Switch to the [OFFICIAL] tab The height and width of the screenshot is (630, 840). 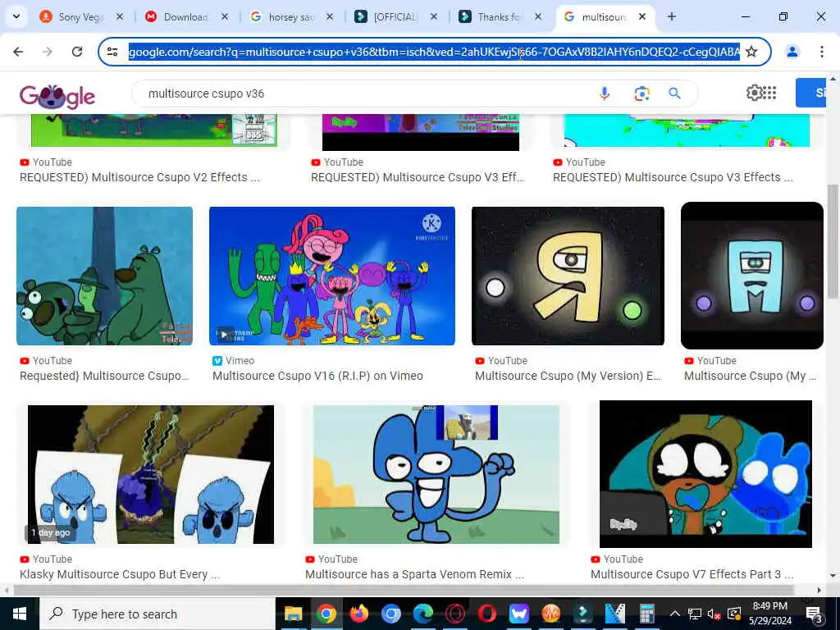pos(395,17)
